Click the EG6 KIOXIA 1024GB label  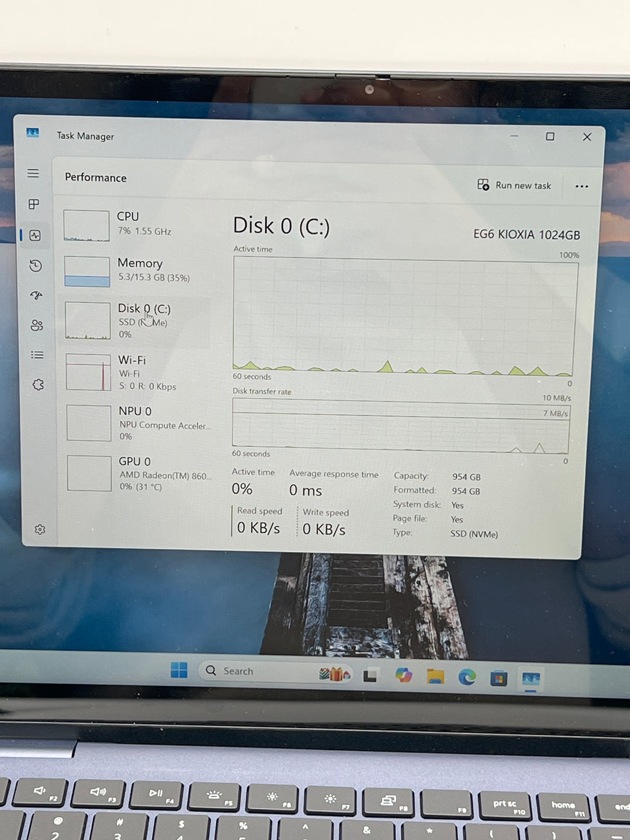pos(527,234)
